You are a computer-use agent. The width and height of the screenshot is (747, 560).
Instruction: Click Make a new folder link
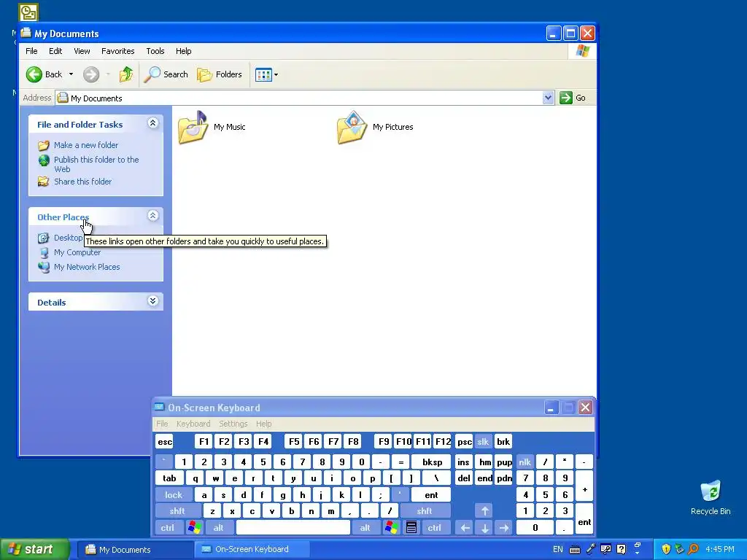(x=86, y=145)
